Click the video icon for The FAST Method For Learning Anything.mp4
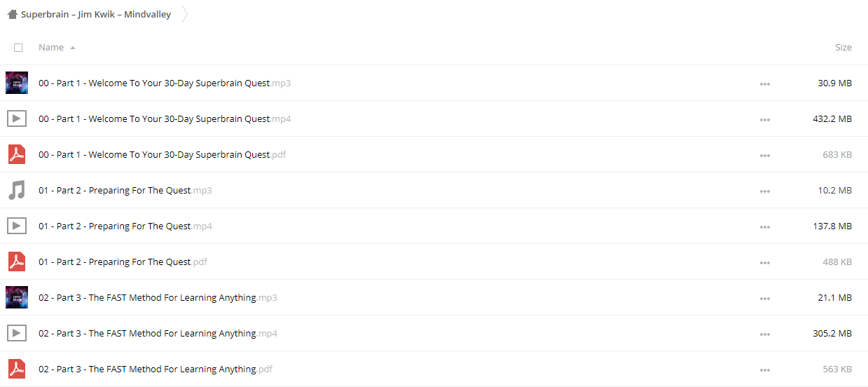 pos(17,333)
